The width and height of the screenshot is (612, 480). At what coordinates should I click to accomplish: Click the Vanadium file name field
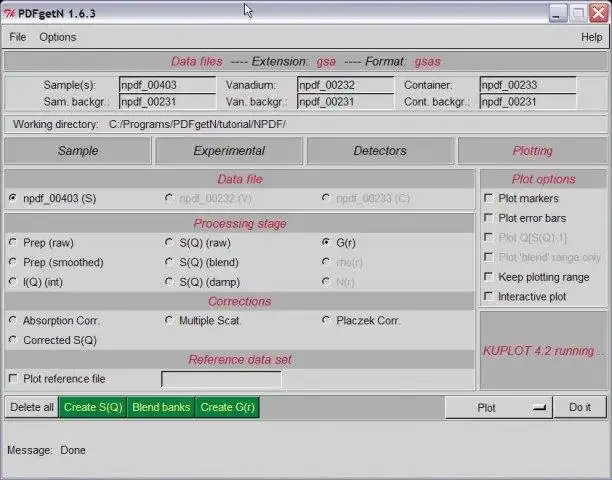(x=345, y=85)
